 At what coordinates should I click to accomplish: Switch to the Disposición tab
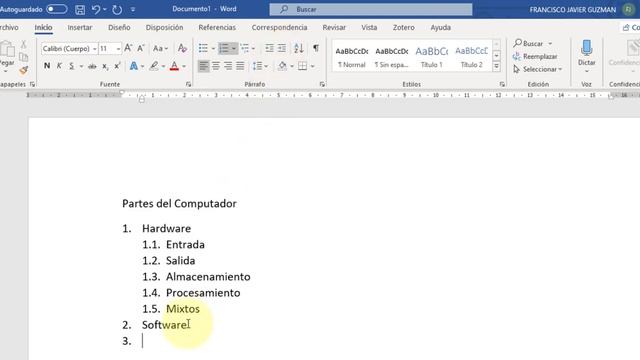(164, 27)
